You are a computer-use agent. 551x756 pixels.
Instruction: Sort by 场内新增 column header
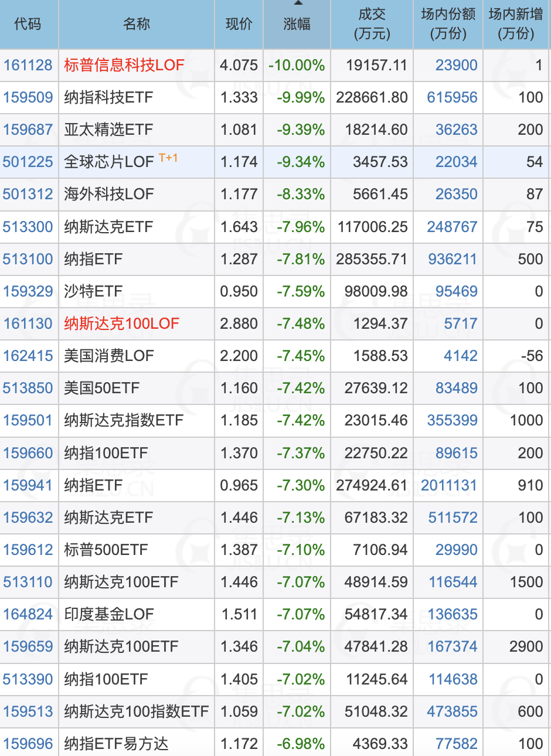[516, 24]
